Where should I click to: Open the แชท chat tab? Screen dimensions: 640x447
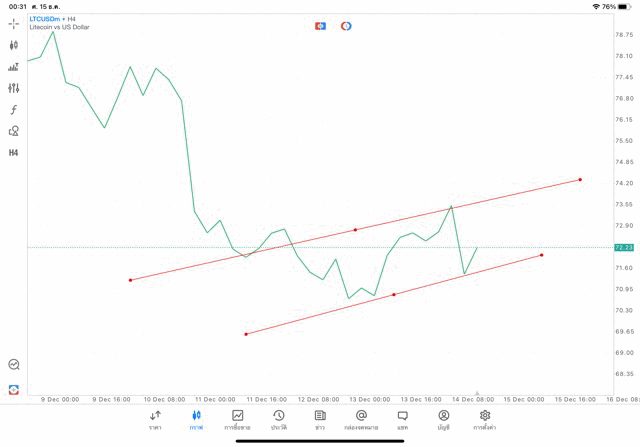pyautogui.click(x=402, y=419)
